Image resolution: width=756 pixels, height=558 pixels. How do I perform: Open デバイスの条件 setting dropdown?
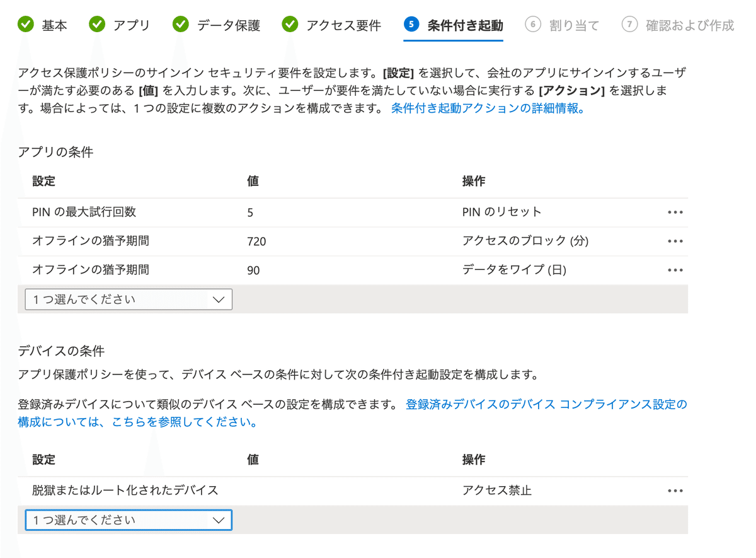tap(129, 520)
